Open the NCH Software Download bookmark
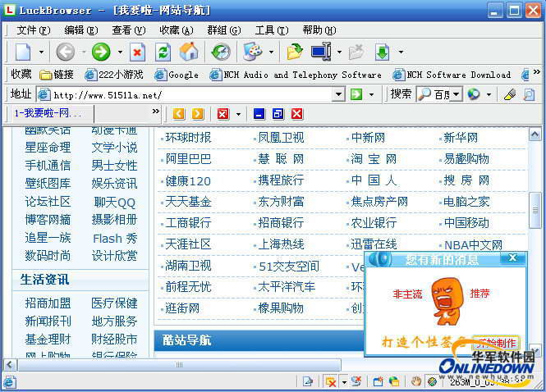This screenshot has height=392, width=546. coord(452,75)
